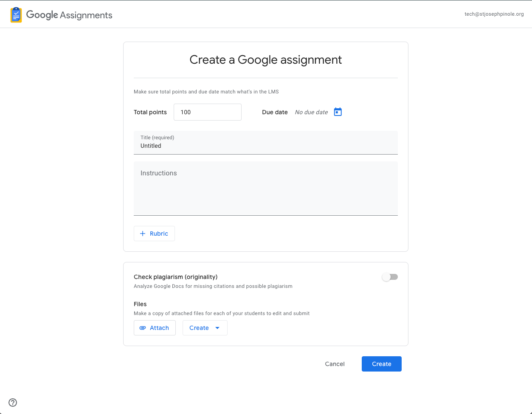Click the 'No due date' text

tap(311, 112)
